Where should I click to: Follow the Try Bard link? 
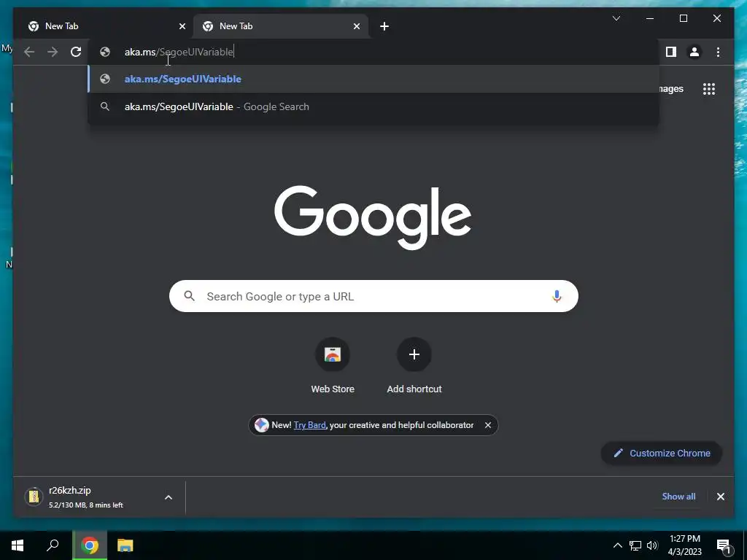(x=309, y=425)
